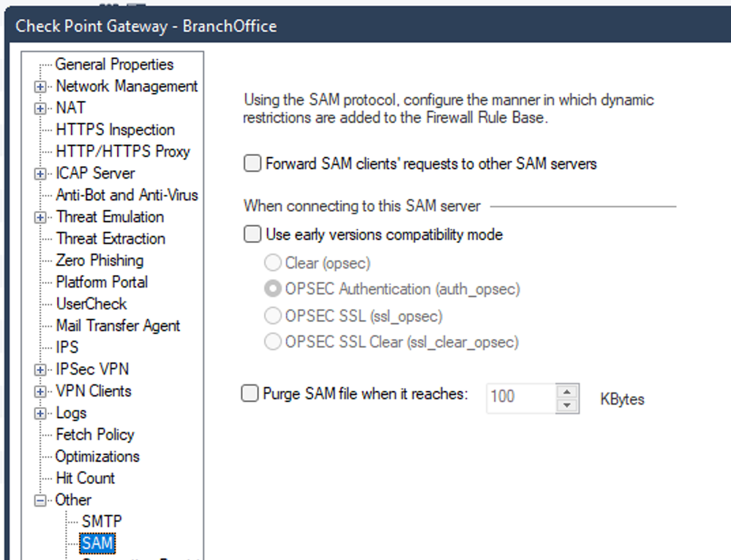
Task: Expand the VPN Clients tree node
Action: pos(40,392)
